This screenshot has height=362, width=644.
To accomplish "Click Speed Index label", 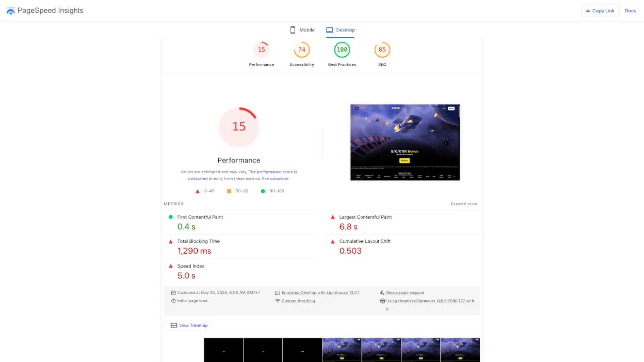I will tap(191, 266).
